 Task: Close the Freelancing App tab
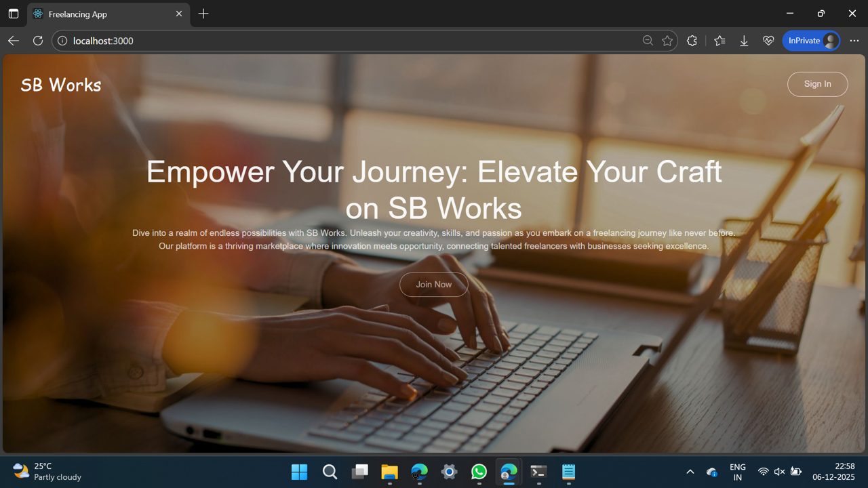coord(179,14)
